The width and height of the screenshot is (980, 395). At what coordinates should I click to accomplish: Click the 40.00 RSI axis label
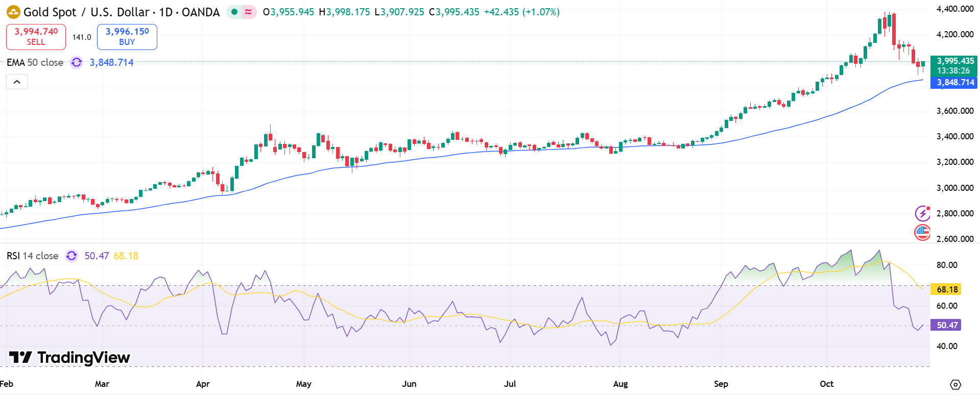(x=947, y=346)
